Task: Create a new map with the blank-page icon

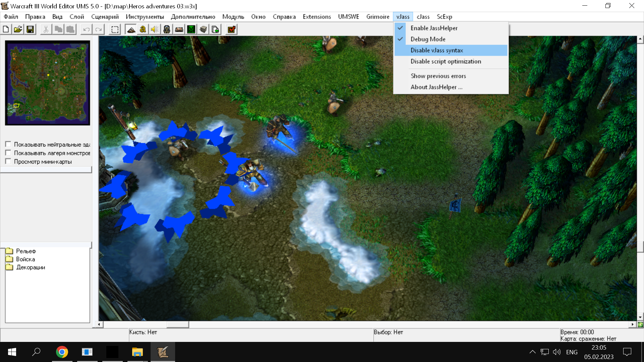Action: pyautogui.click(x=6, y=29)
